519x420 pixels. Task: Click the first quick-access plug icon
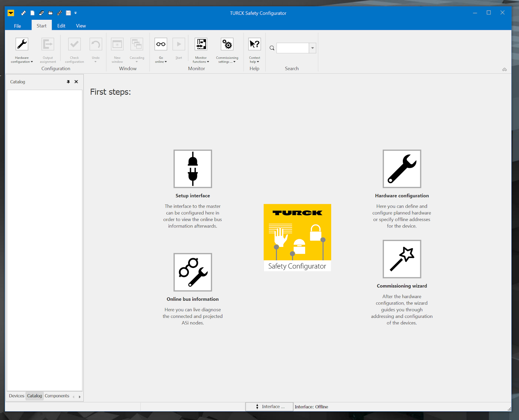23,13
